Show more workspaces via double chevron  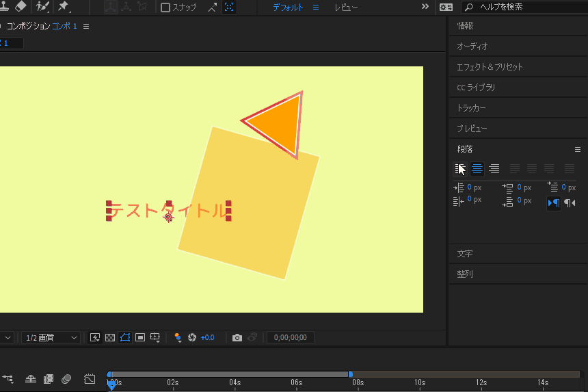(425, 6)
